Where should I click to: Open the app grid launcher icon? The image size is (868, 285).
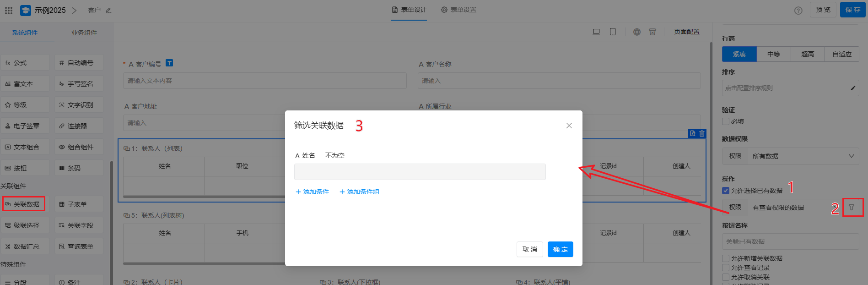point(9,10)
